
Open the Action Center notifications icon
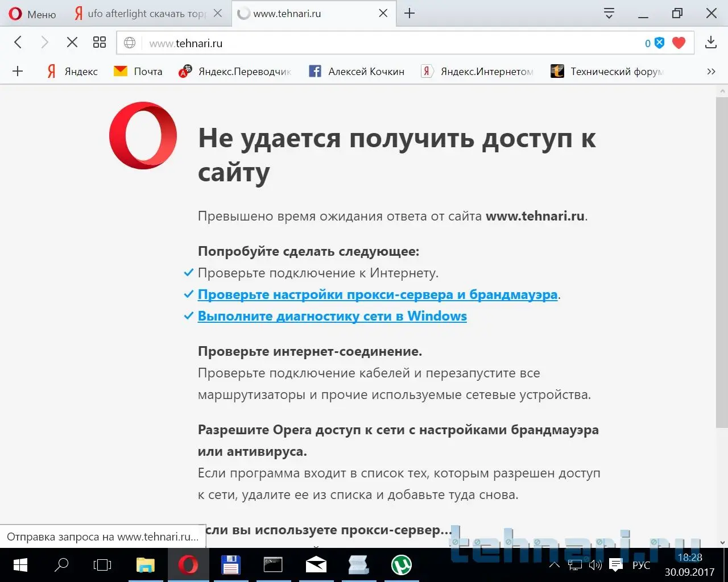pos(616,565)
